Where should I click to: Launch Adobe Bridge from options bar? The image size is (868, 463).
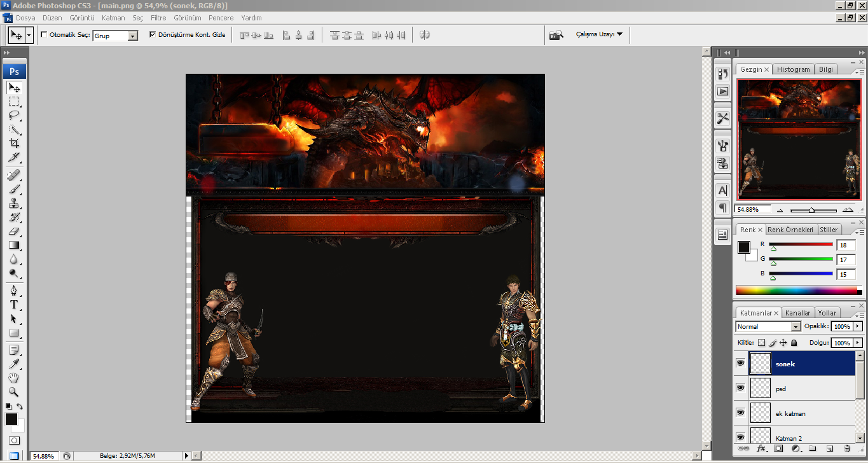556,35
